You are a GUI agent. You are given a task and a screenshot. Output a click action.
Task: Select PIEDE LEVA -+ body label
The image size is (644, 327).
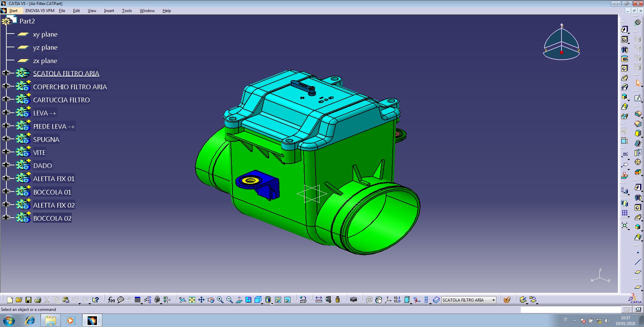pos(54,126)
